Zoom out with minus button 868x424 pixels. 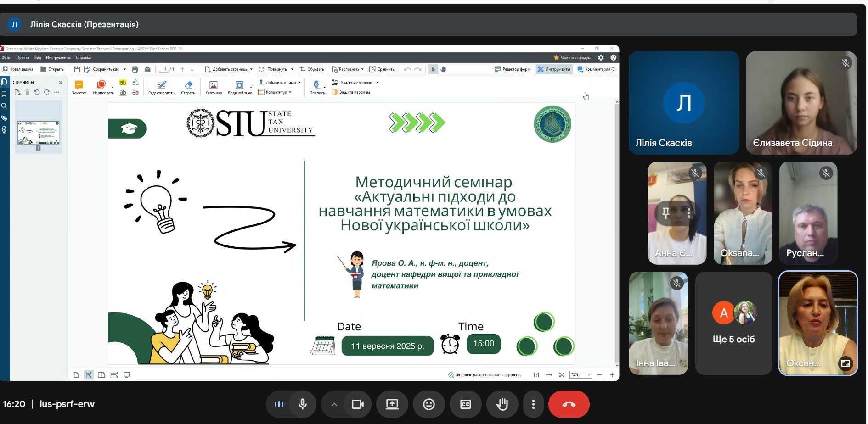click(x=599, y=375)
